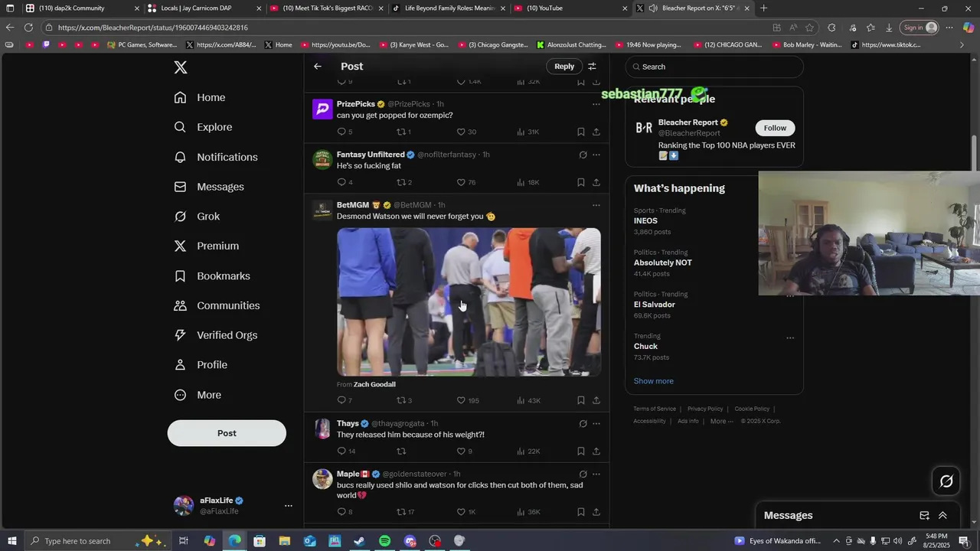Open more options on Maple post
Image resolution: width=980 pixels, height=551 pixels.
pyautogui.click(x=596, y=474)
